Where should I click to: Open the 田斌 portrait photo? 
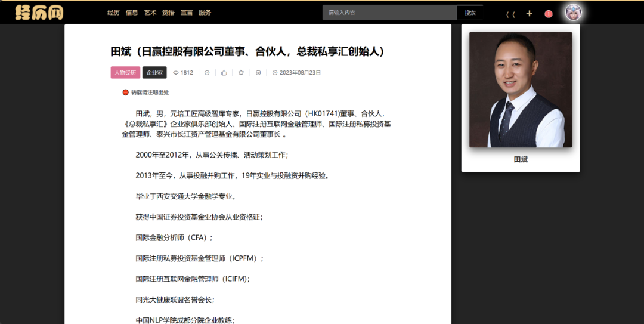(521, 90)
